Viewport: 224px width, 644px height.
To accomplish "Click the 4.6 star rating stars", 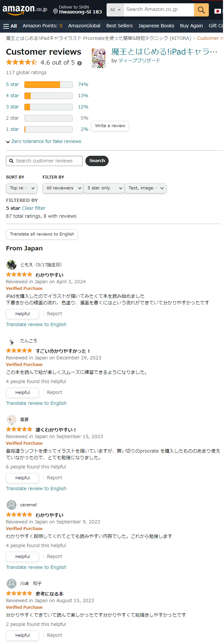I will pyautogui.click(x=21, y=62).
